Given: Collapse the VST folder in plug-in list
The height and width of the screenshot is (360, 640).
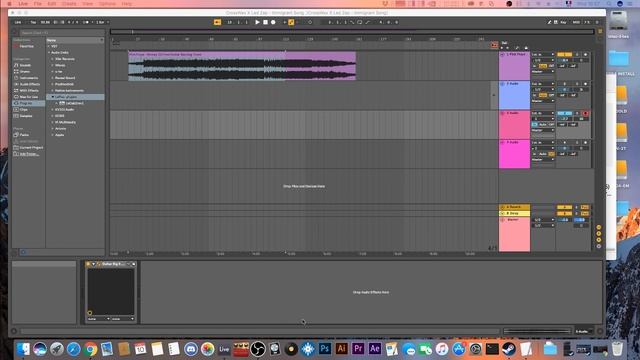Looking at the screenshot, I should pos(49,46).
